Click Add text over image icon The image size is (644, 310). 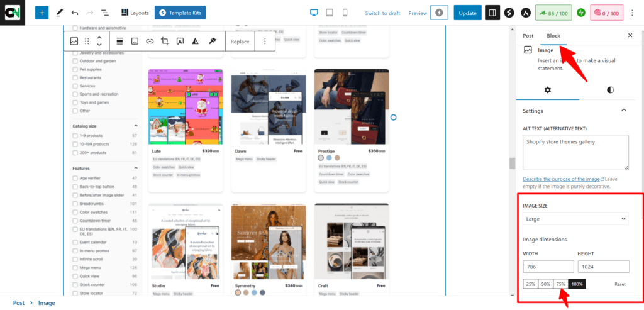[180, 41]
